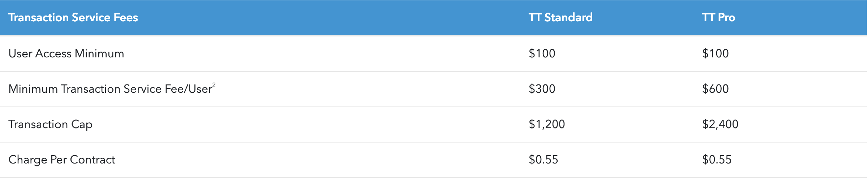Click the $600 minimum fee value
The width and height of the screenshot is (868, 179).
point(715,89)
